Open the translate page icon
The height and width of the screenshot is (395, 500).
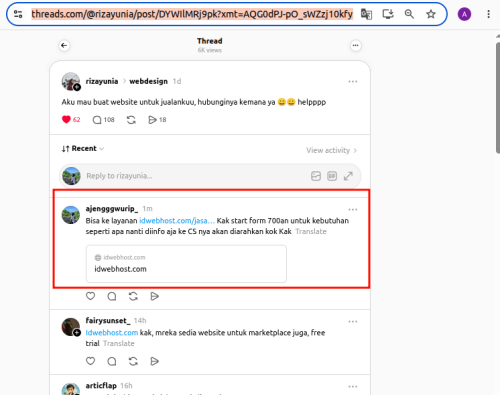pos(366,14)
